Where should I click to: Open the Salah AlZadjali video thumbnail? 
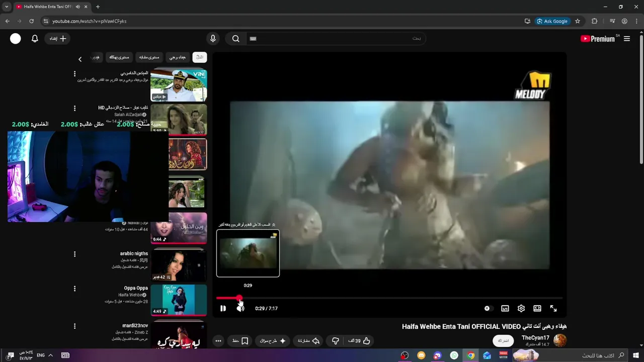[179, 119]
